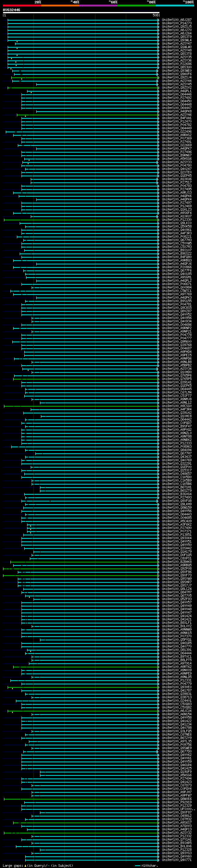Viewport: 197px width, 868px height.
Task: Select the UniRef100_A2SY46 label
Action: point(176,115)
